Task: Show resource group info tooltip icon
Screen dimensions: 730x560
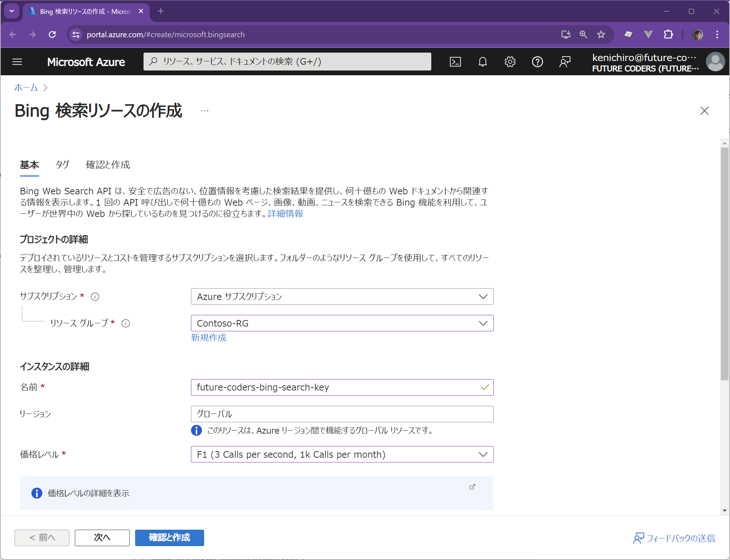Action: tap(126, 323)
